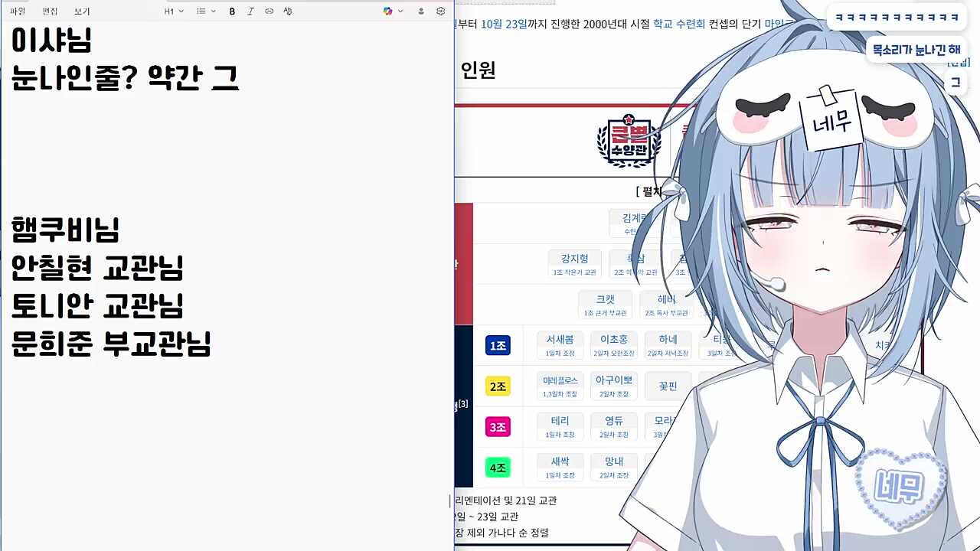Screen dimensions: 980x551
Task: Open the editor settings gear
Action: coord(440,11)
